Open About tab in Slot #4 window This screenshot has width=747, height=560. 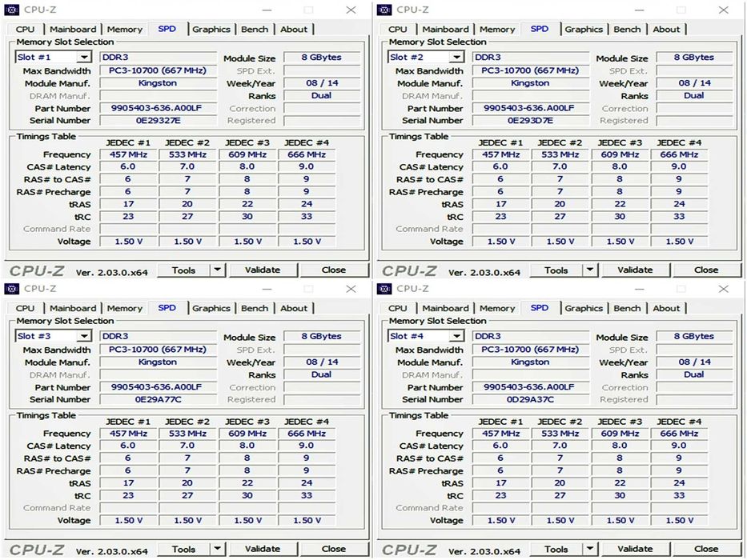[666, 308]
